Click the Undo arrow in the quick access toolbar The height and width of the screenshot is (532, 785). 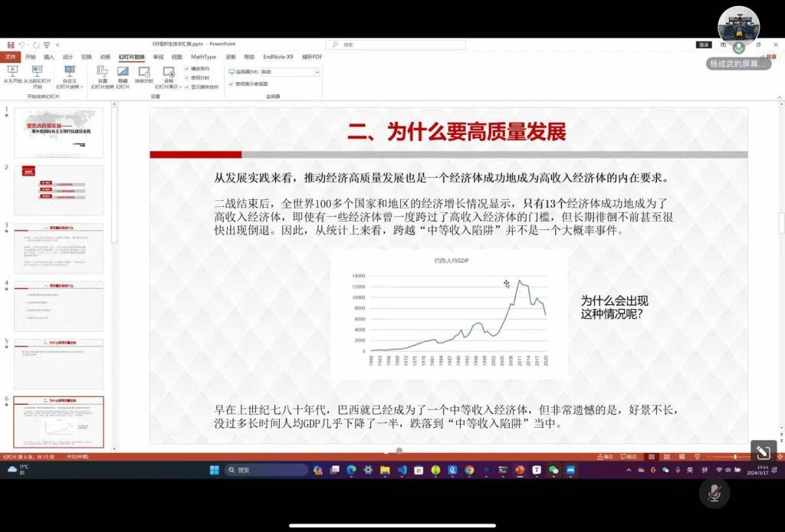[21, 45]
